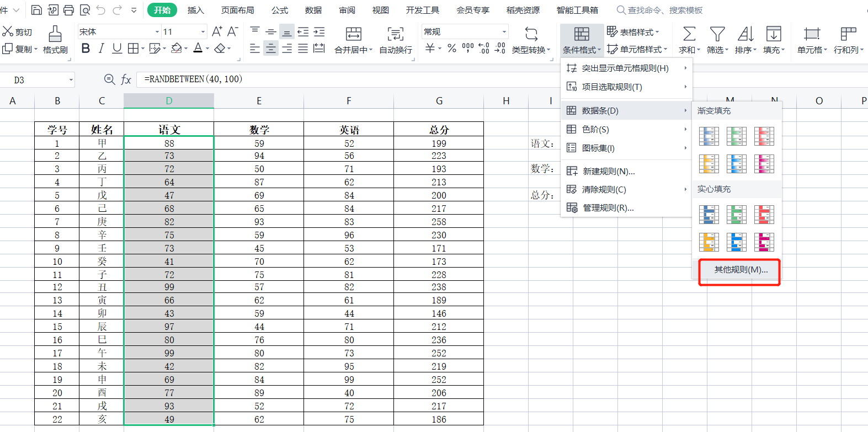
Task: Click the cell name box showing D3
Action: [38, 80]
